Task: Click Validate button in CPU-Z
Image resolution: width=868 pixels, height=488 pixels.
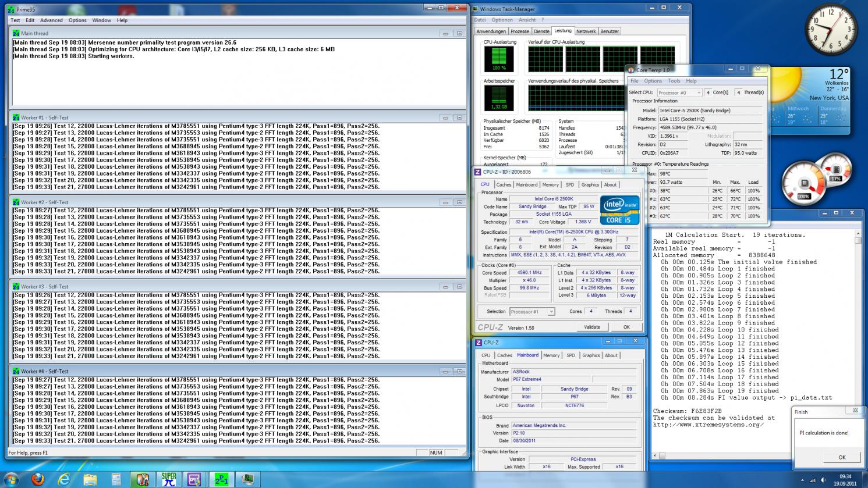Action: click(x=592, y=327)
